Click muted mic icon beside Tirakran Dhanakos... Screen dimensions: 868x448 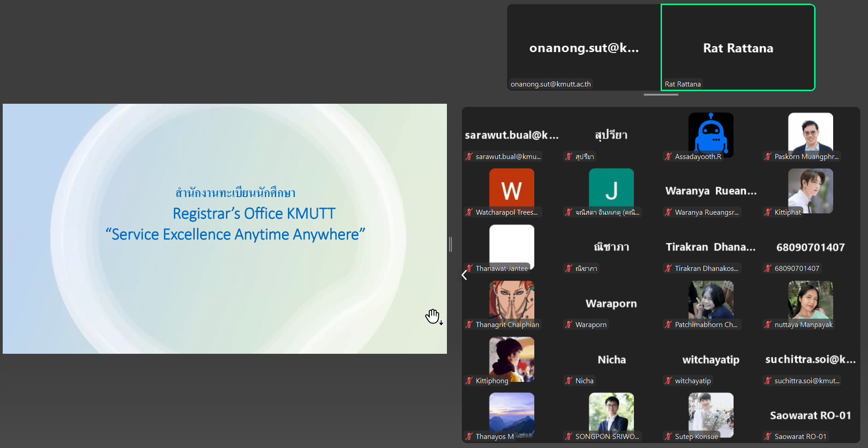tap(668, 269)
